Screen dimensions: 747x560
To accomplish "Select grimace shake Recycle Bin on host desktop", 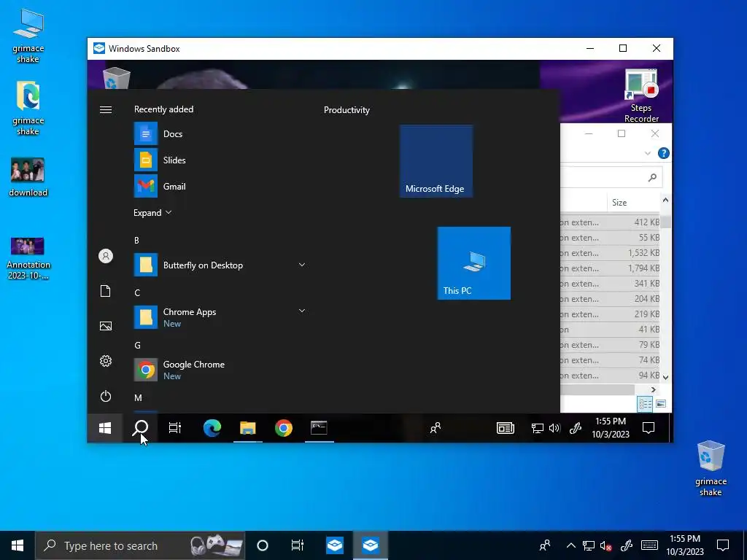I will (711, 469).
